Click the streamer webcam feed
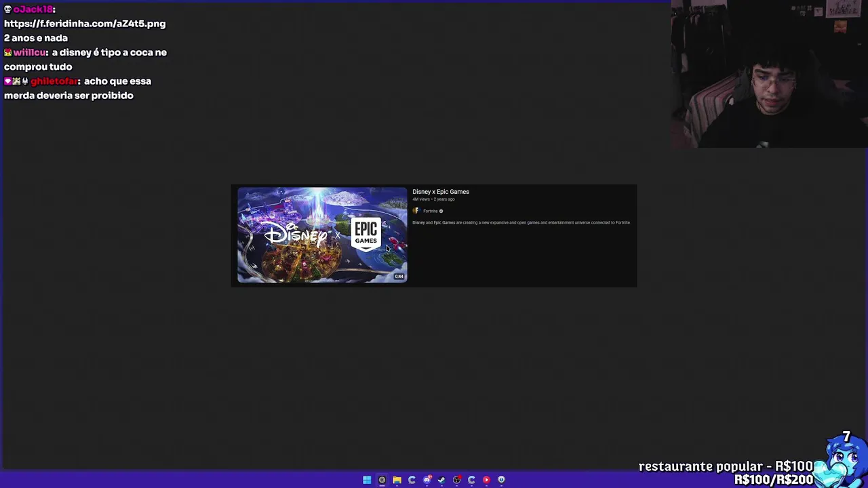This screenshot has width=868, height=488. 770,74
